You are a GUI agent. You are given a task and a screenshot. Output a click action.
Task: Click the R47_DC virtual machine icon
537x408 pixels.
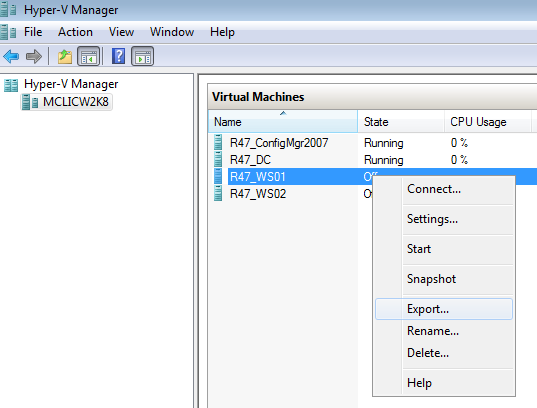[218, 159]
